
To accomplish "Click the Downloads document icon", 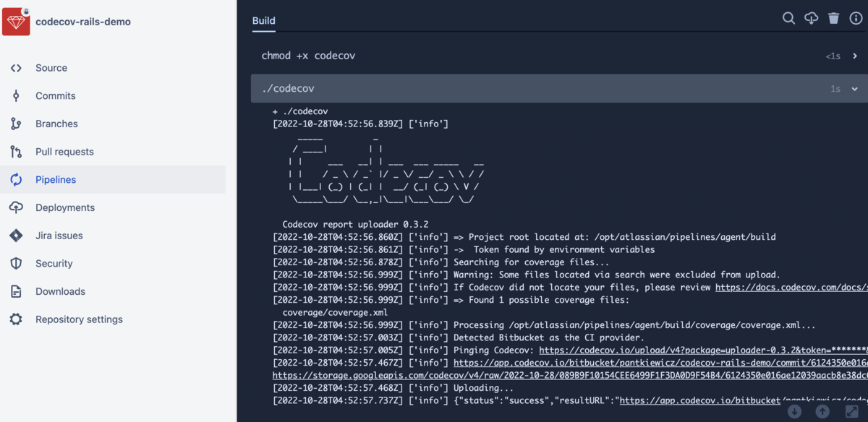I will (x=16, y=291).
